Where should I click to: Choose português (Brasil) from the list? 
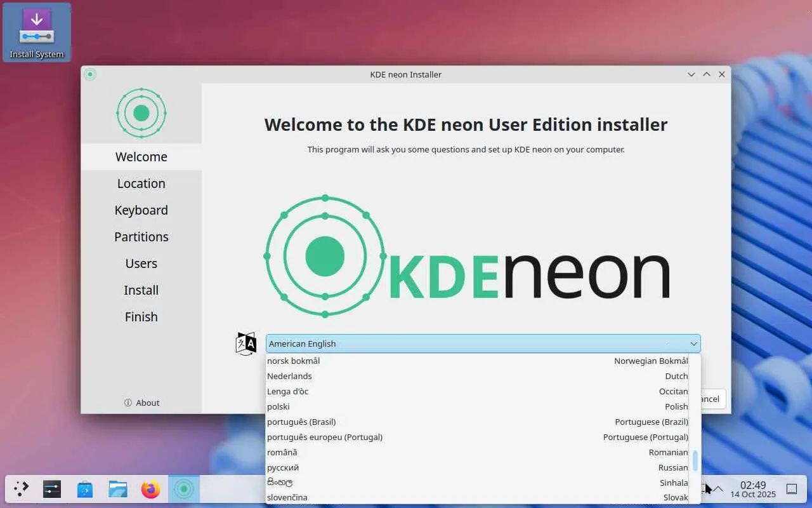[x=477, y=422]
